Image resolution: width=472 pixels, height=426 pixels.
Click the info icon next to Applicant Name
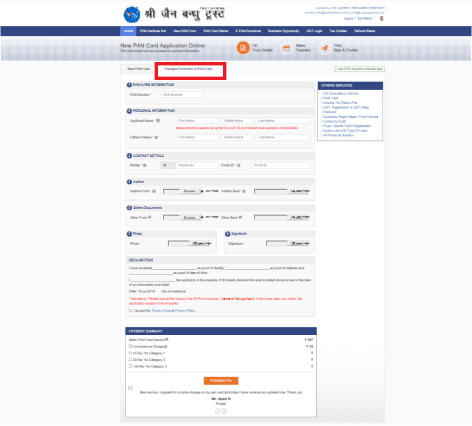[158, 121]
